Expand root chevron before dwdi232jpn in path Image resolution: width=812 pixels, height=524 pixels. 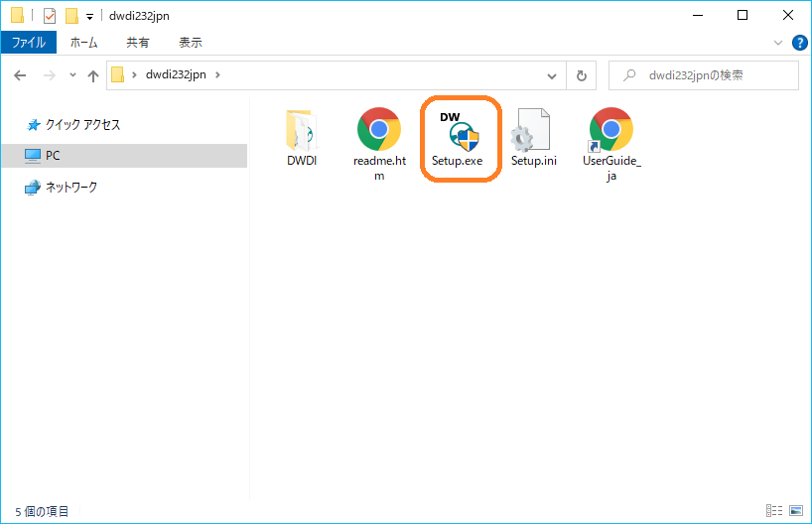(x=134, y=75)
